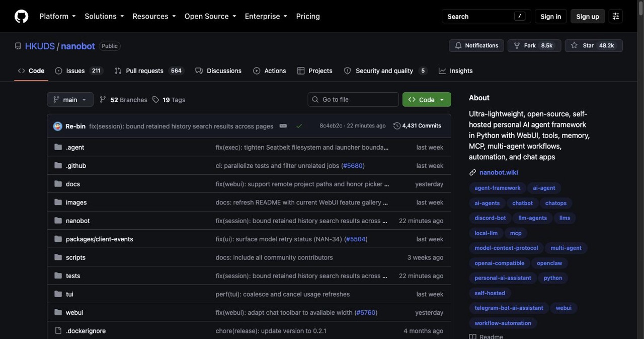
Task: Open the tui folder
Action: point(69,294)
